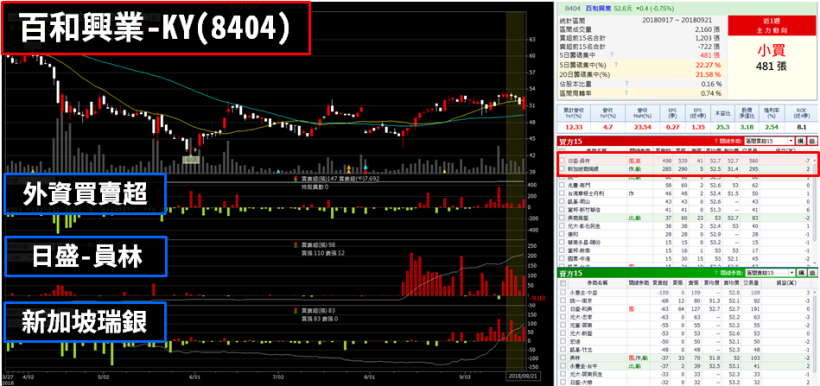Click help icon in 買方15 header
820x386 pixels.
[715, 141]
